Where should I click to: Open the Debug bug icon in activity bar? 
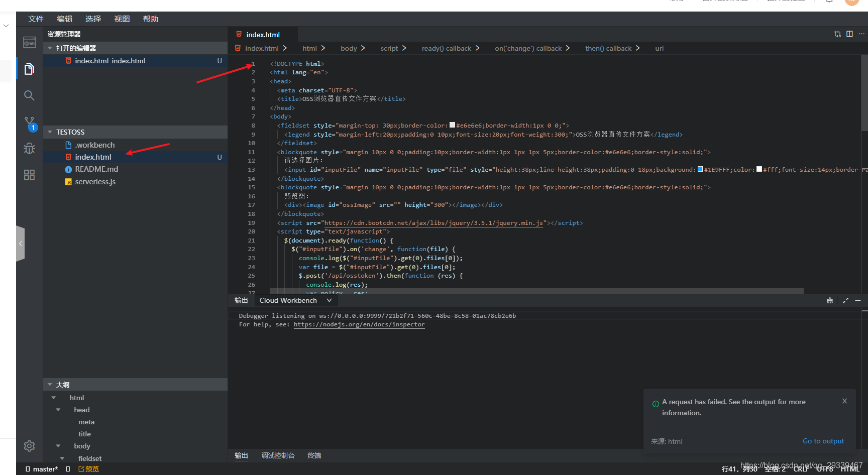coord(29,149)
